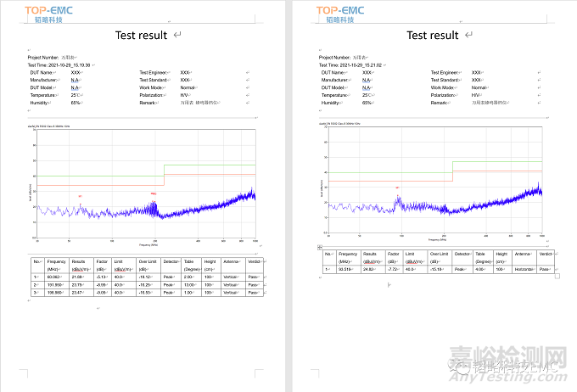
Task: Click the table move handle on right page
Action: 317,248
